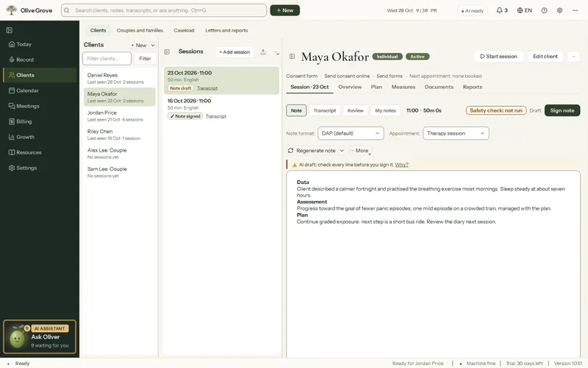Open Settings in sidebar
The image size is (588, 368).
pos(40,168)
